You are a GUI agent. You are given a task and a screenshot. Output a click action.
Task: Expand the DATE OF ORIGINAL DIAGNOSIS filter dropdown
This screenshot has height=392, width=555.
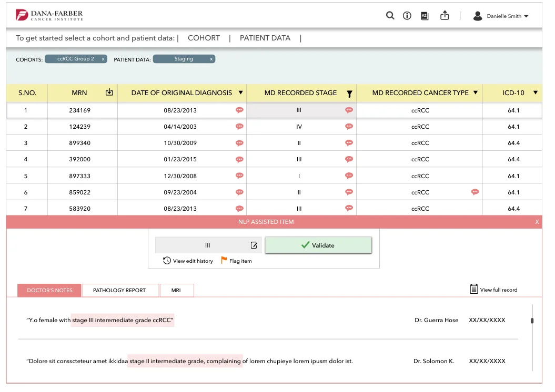tap(241, 93)
